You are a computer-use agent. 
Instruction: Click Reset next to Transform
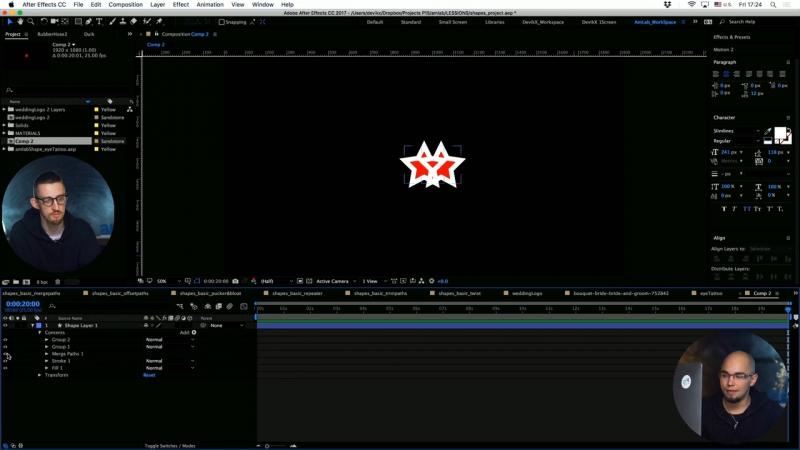(149, 375)
